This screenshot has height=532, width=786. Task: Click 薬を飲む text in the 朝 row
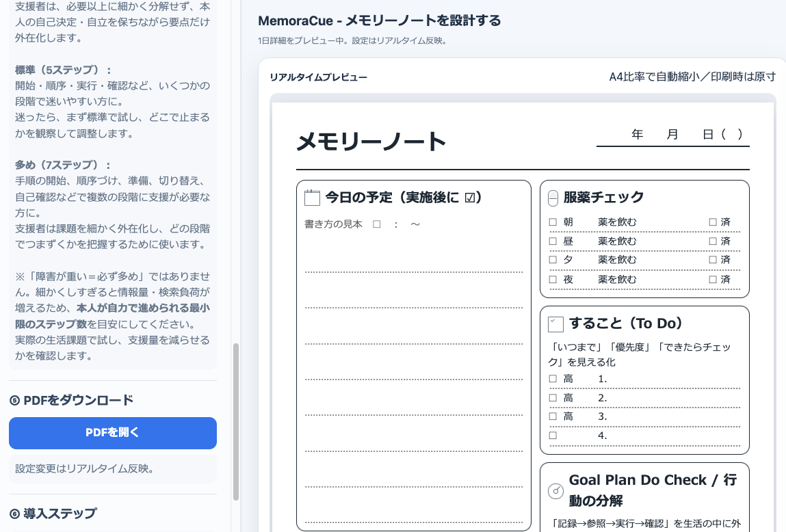[617, 222]
